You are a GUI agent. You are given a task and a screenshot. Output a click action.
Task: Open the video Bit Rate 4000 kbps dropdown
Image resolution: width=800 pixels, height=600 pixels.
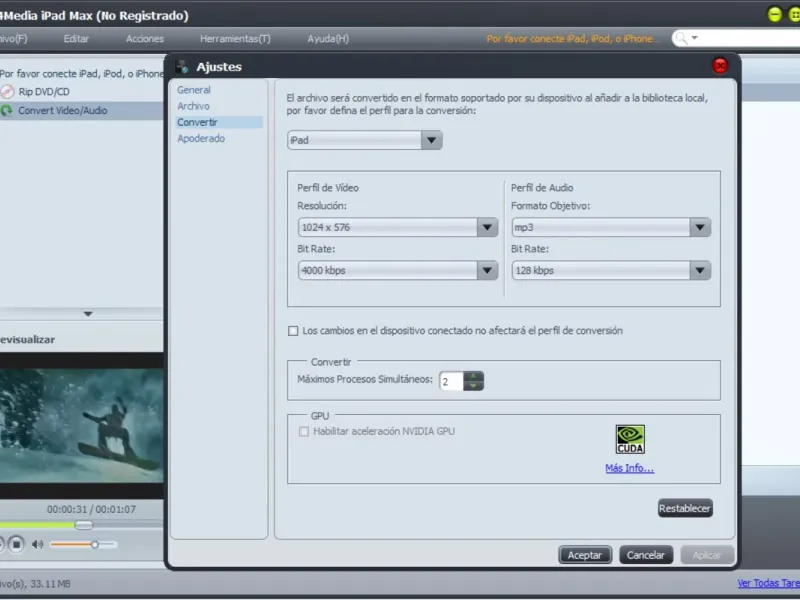487,270
